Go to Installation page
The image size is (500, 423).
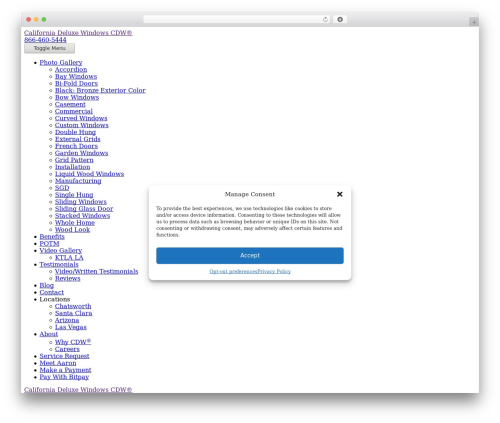[72, 167]
